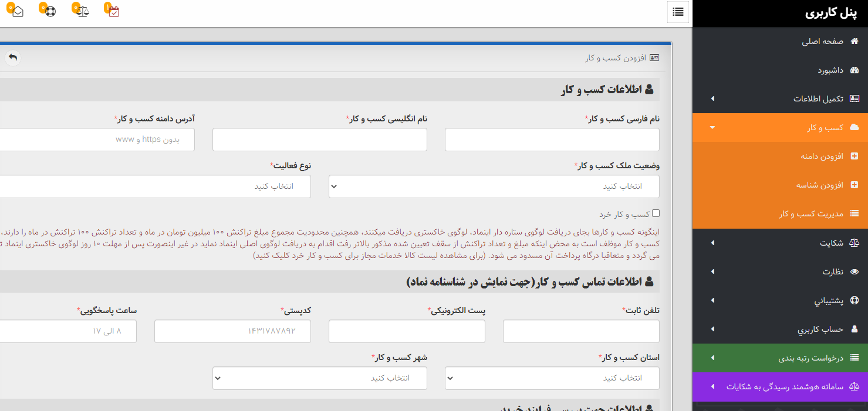Click the plus icon beside افزودن دامنه
This screenshot has width=868, height=411.
click(x=854, y=157)
